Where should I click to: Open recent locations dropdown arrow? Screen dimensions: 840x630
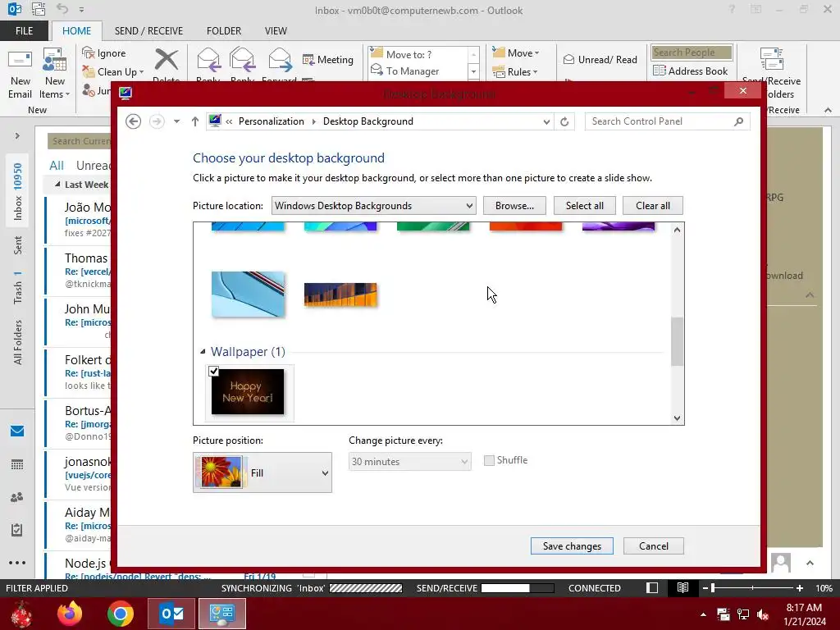point(176,121)
